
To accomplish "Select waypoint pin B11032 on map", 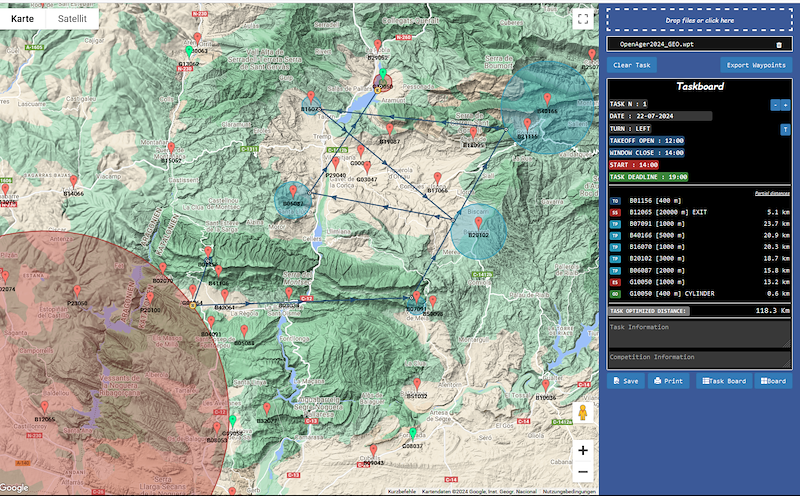I will [x=417, y=384].
